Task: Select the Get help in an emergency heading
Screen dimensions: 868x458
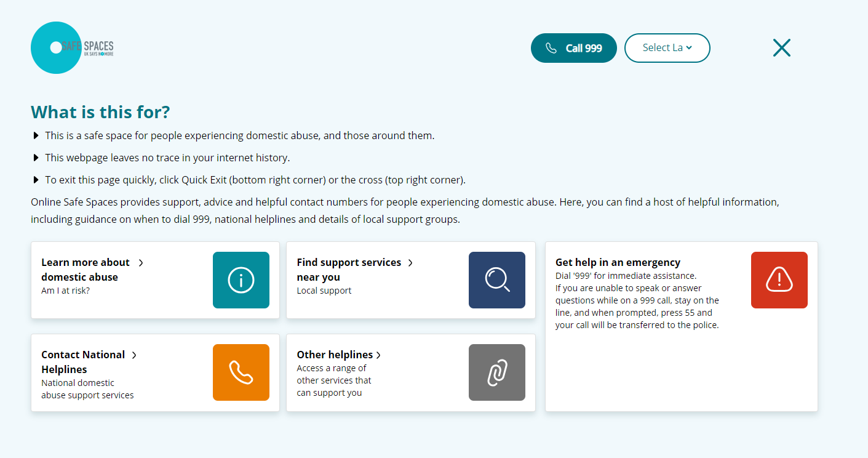Action: point(618,262)
